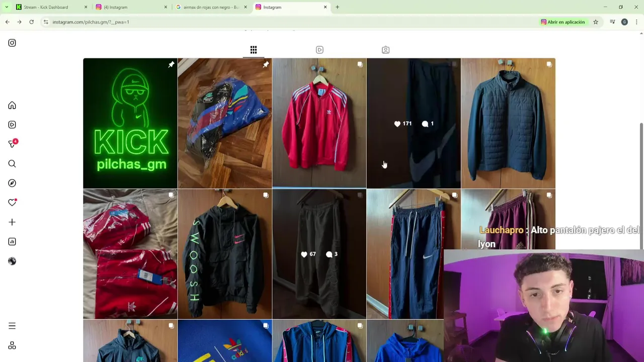This screenshot has width=644, height=362.
Task: Open Notifications heart icon in sidebar
Action: (x=12, y=203)
